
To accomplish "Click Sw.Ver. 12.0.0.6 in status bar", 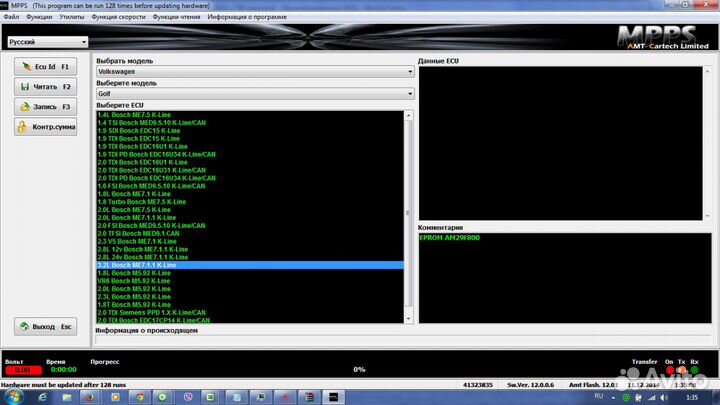I will pos(530,385).
